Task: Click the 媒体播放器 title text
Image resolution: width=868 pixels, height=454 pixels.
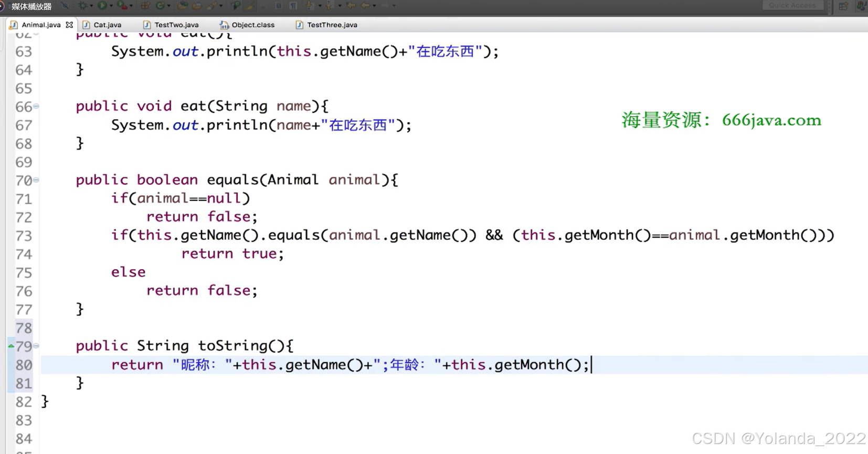Action: click(x=31, y=6)
